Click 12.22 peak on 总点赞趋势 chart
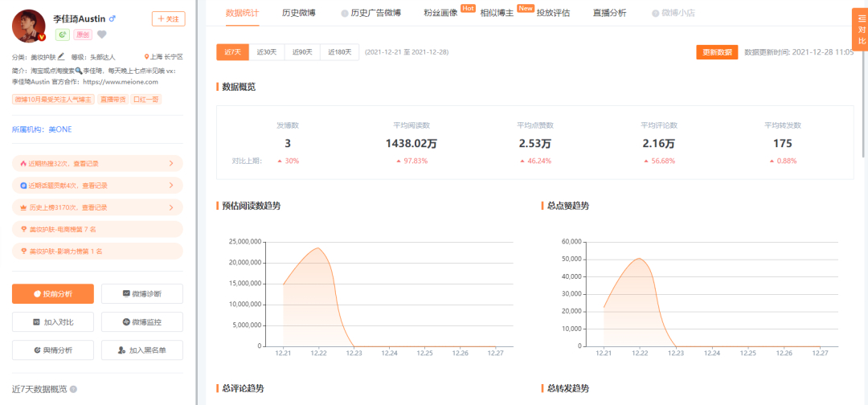 [639, 259]
